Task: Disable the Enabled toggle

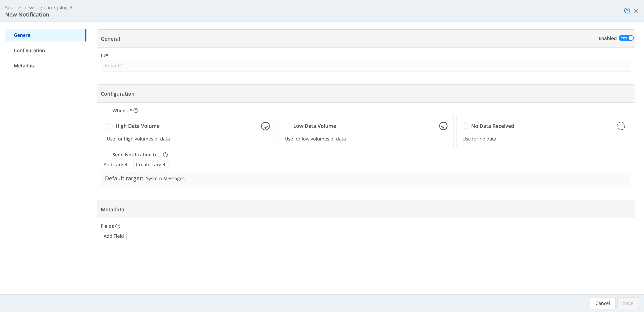Action: (626, 38)
